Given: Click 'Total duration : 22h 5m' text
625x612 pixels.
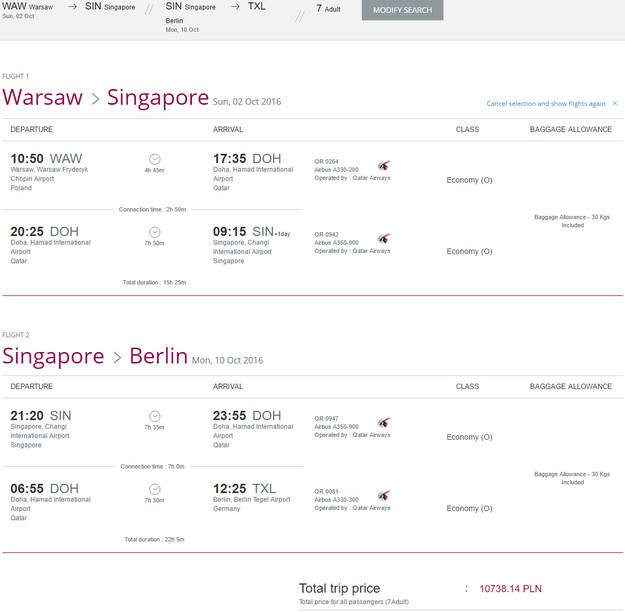Looking at the screenshot, I should click(154, 539).
